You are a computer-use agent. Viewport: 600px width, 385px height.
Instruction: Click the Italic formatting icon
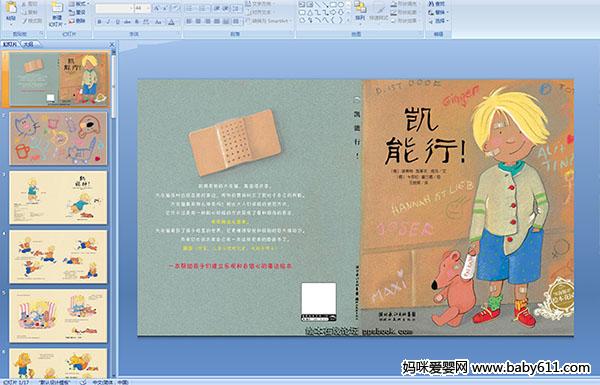[x=108, y=22]
